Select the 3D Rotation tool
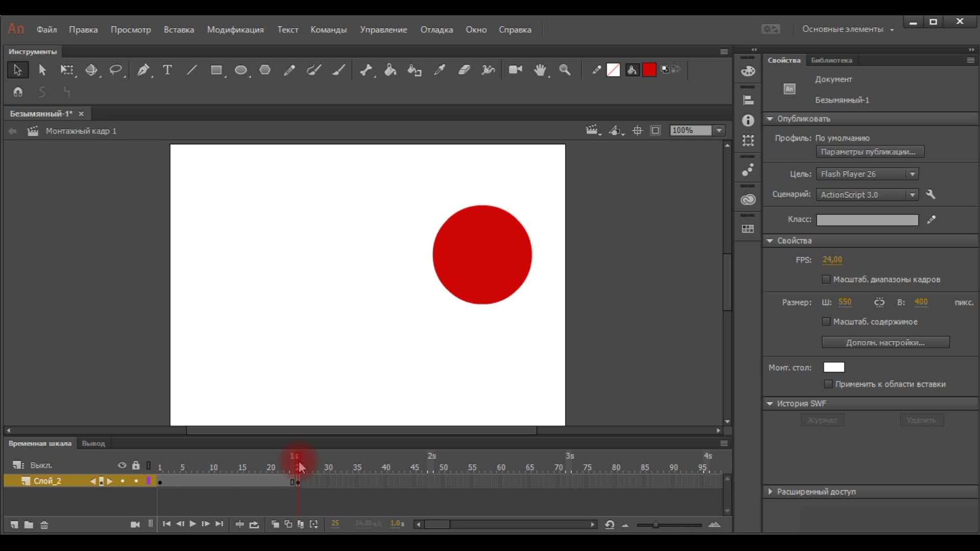Image resolution: width=980 pixels, height=551 pixels. click(91, 70)
